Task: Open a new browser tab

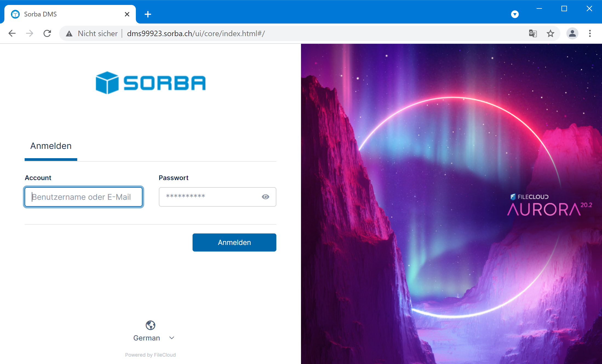Action: tap(148, 14)
